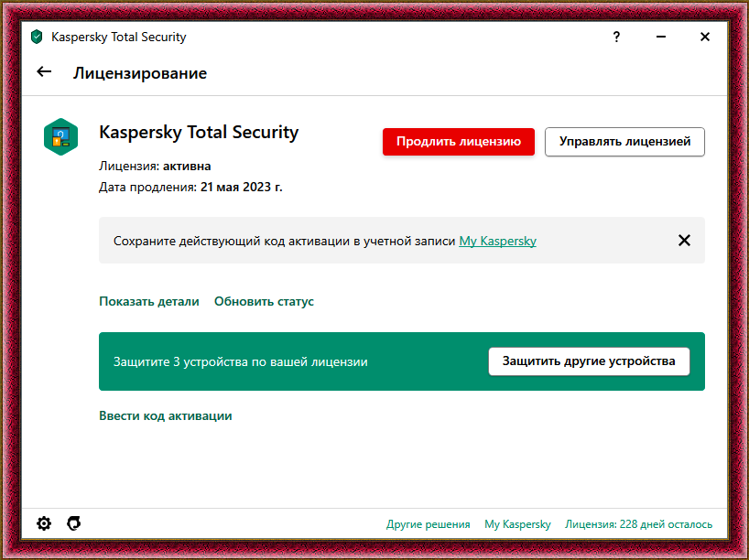Click the date 21 мая 2023 г.
The height and width of the screenshot is (560, 749).
(241, 188)
